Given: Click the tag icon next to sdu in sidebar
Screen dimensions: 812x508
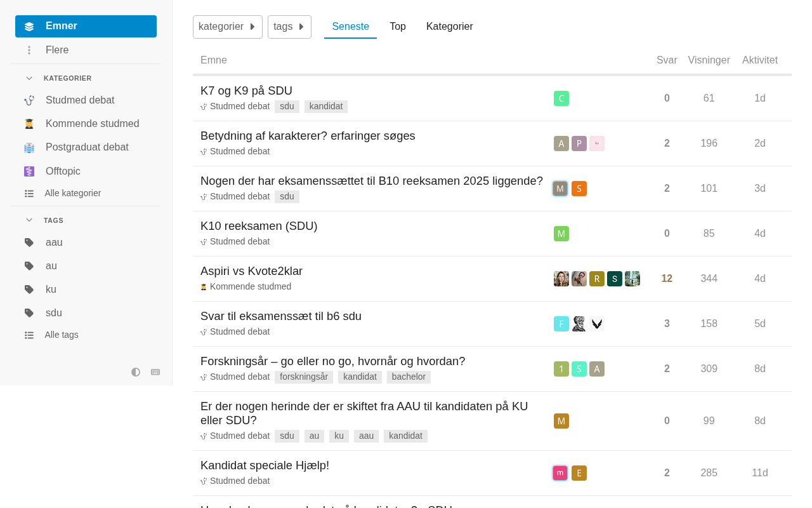Looking at the screenshot, I should coord(29,313).
